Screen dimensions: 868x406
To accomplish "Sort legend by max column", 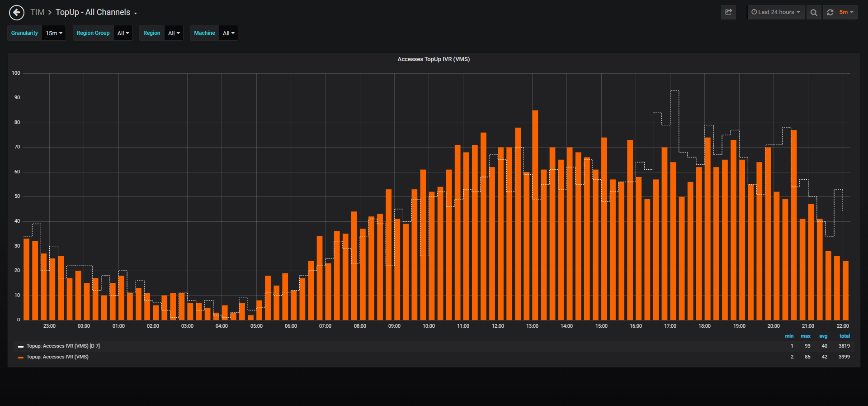I will pos(806,336).
